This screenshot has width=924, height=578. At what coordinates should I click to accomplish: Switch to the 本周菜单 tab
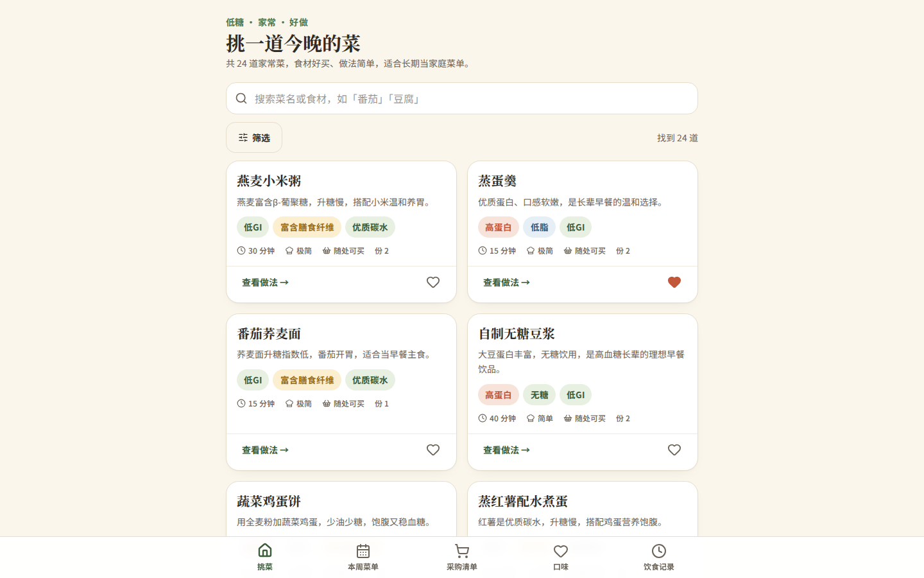[363, 557]
